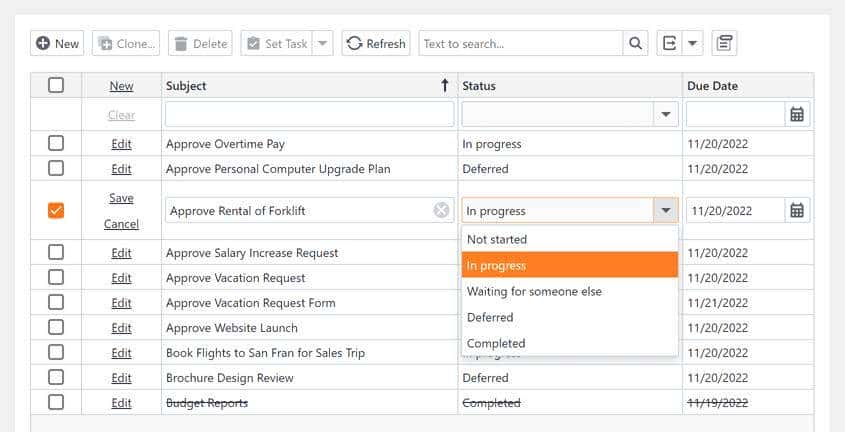
Task: Cancel editing the row
Action: tap(121, 224)
